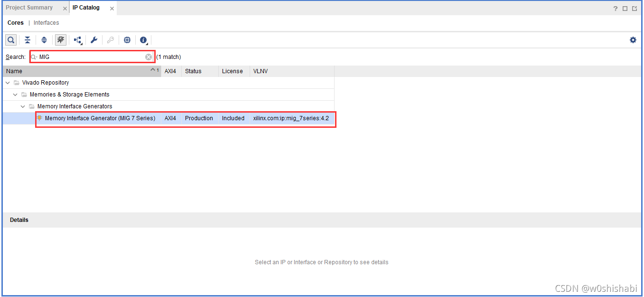Collapse the Memory Interface Generators node
The height and width of the screenshot is (297, 644).
click(x=23, y=106)
